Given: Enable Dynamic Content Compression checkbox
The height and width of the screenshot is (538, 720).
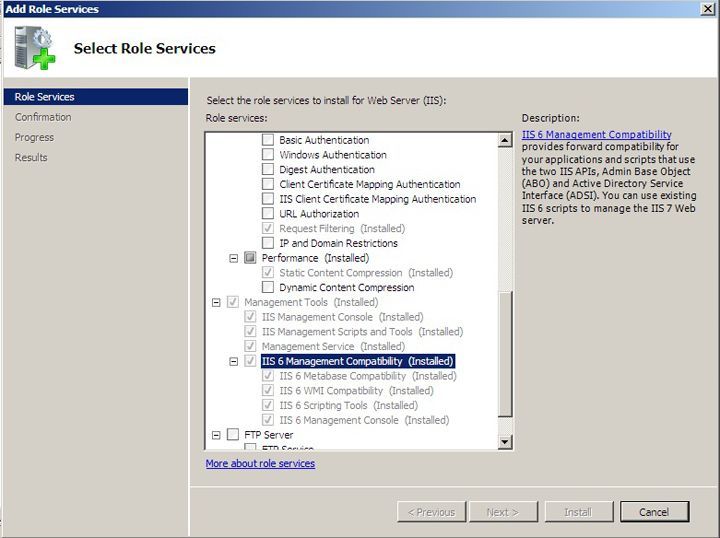Looking at the screenshot, I should point(268,287).
